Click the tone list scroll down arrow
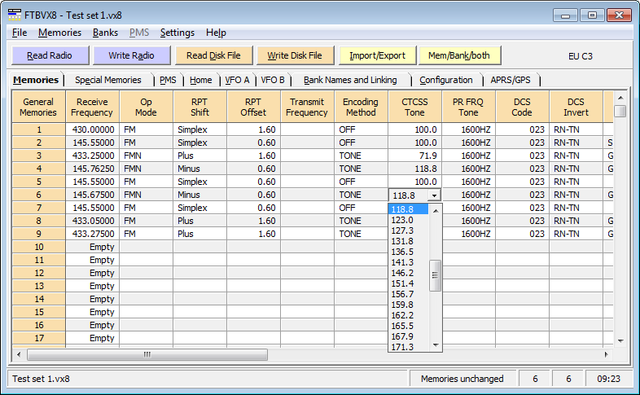 (436, 345)
